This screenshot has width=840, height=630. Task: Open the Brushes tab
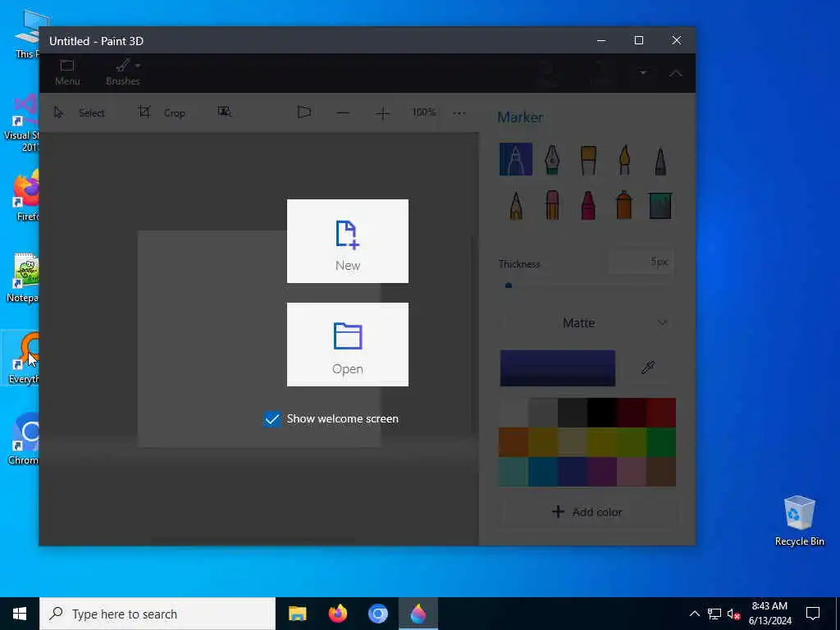point(123,73)
